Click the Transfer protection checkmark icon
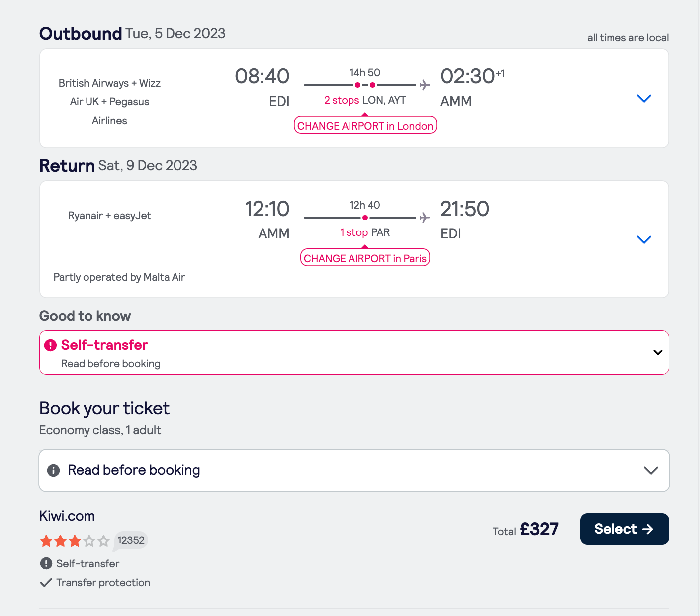This screenshot has height=616, width=700. pos(46,583)
